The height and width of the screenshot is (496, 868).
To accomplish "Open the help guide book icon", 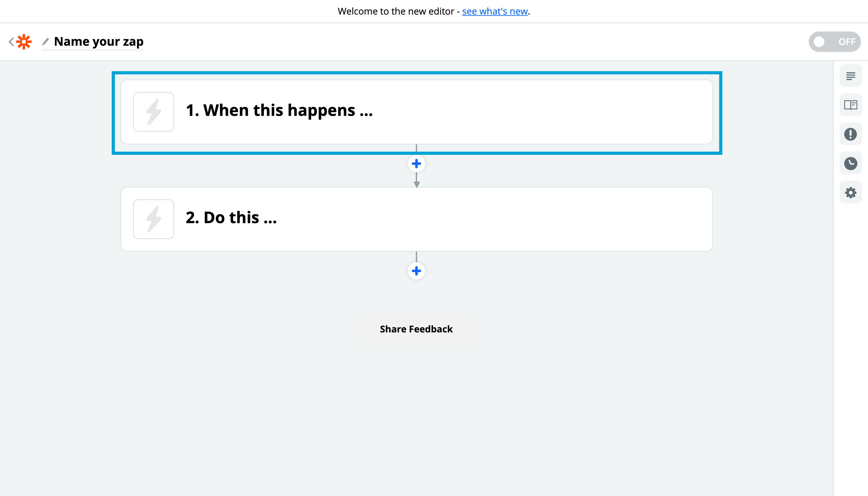I will pos(850,105).
